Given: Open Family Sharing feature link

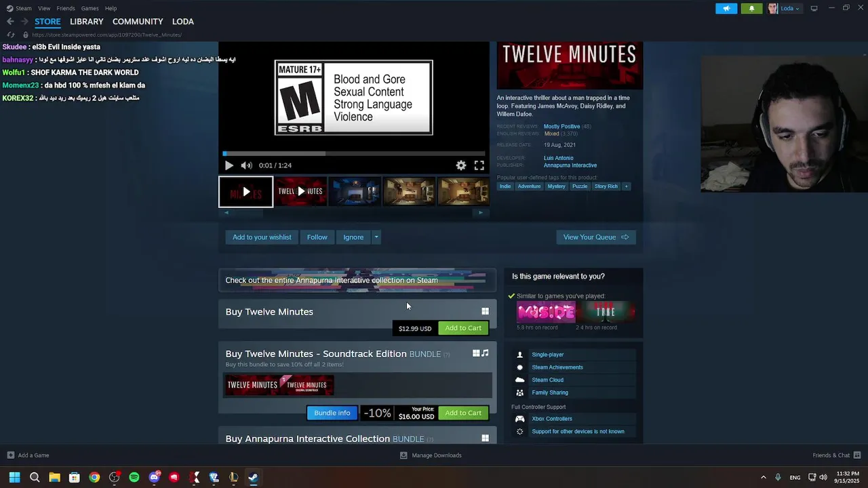Looking at the screenshot, I should 550,392.
